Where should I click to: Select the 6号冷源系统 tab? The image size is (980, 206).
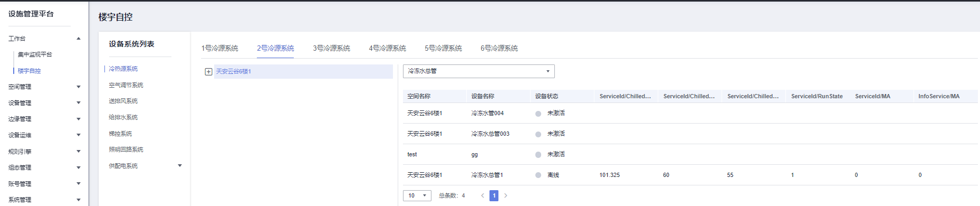(499, 48)
